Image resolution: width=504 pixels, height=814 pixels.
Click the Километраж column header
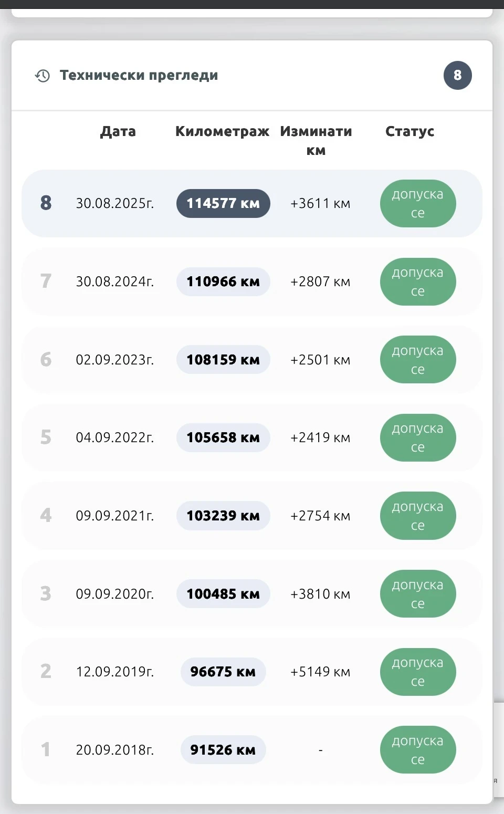pyautogui.click(x=222, y=131)
